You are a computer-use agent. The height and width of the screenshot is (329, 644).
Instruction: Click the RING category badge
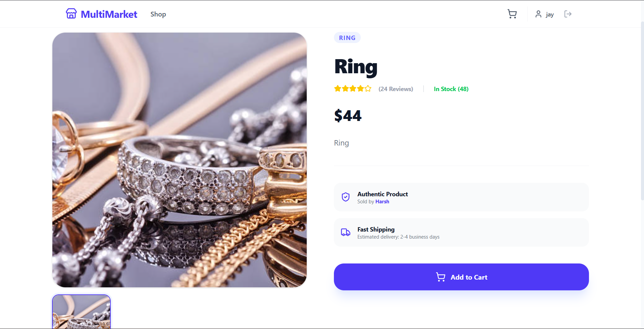[x=347, y=38]
